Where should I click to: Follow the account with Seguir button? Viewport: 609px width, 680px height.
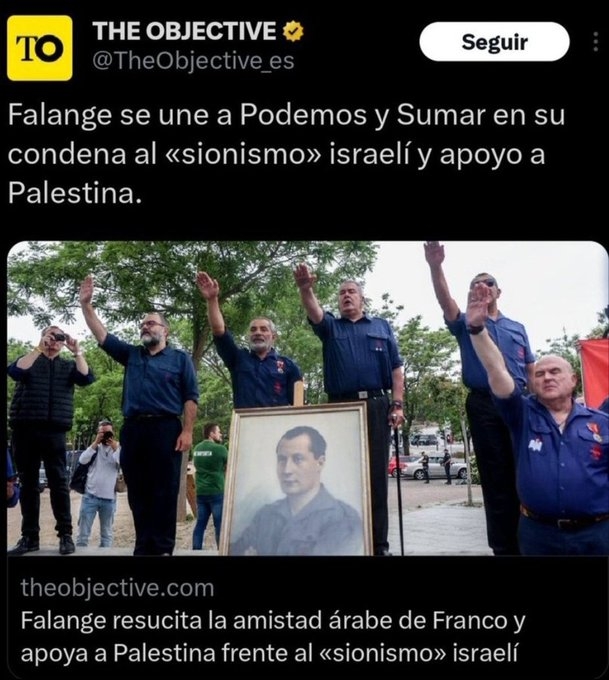[494, 42]
